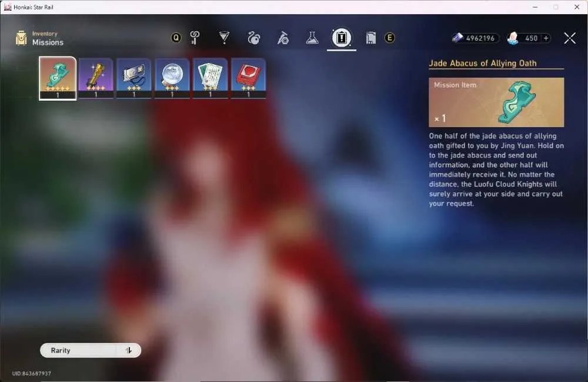Select the pass card with lanyard item
Image resolution: width=588 pixels, height=382 pixels.
(x=134, y=78)
